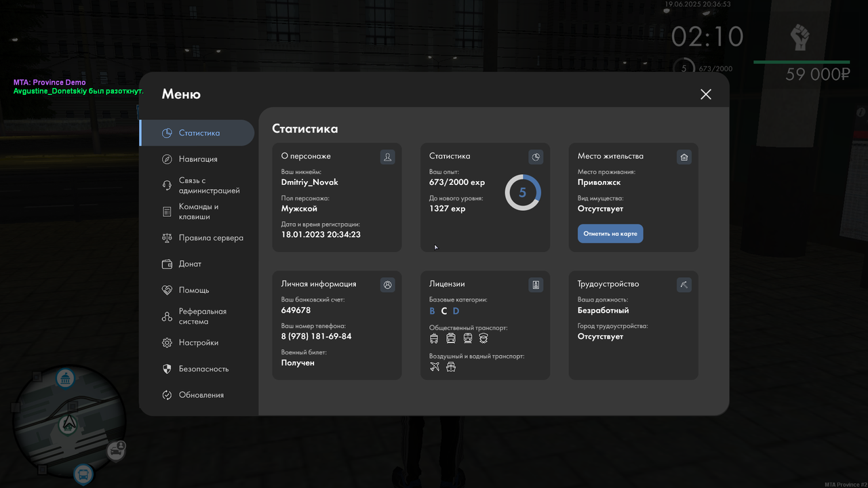868x488 pixels.
Task: Click the green health bar in HUD
Action: click(802, 62)
